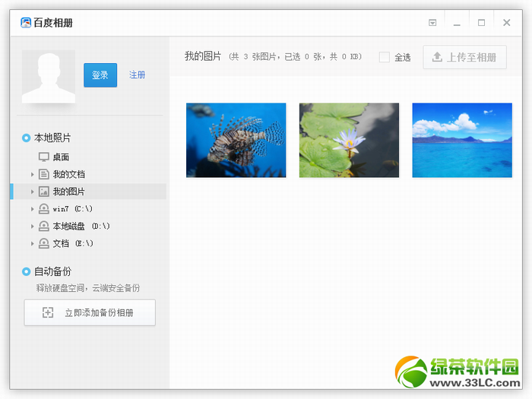This screenshot has height=399, width=532.
Task: Click the 我的图片 heading in content pane
Action: click(203, 56)
